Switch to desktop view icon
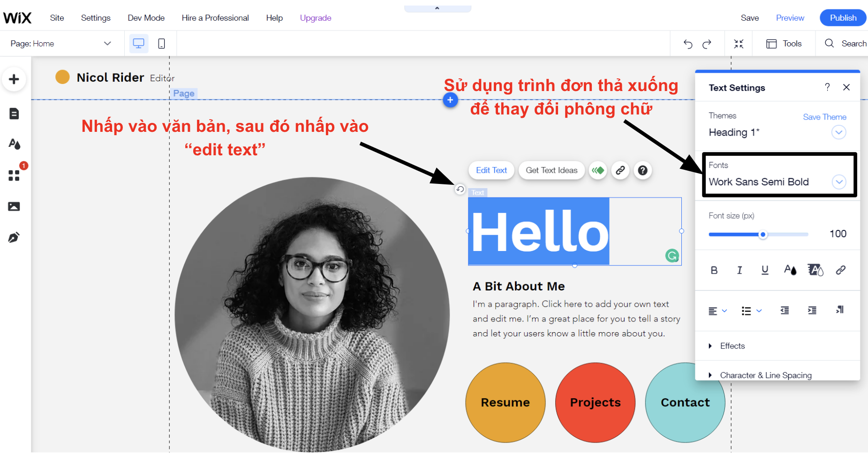This screenshot has width=868, height=457. pos(139,44)
